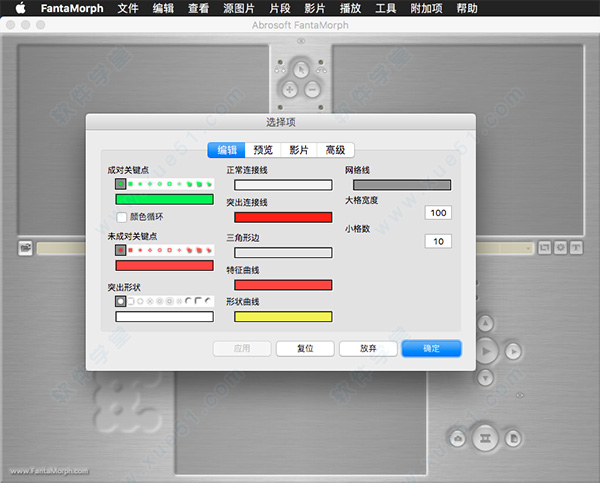Viewport: 600px width, 483px height.
Task: Open the 正常连接线 color swatch
Action: click(x=283, y=185)
